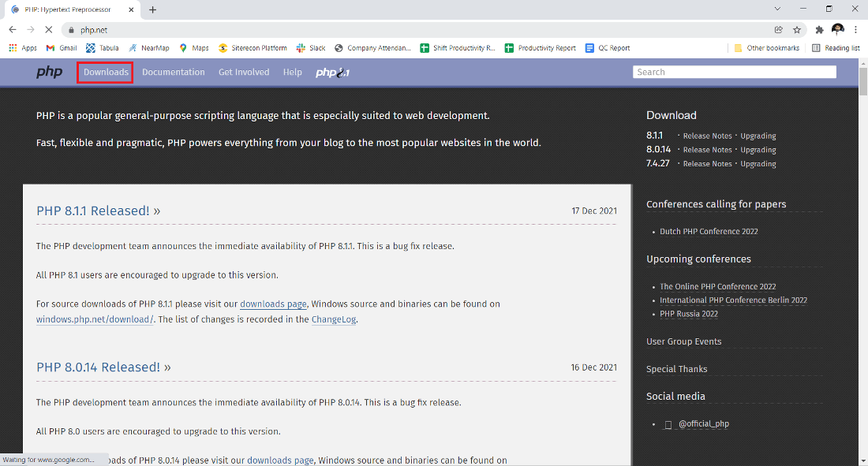The width and height of the screenshot is (868, 466).
Task: Open a new tab with the plus button
Action: click(153, 9)
